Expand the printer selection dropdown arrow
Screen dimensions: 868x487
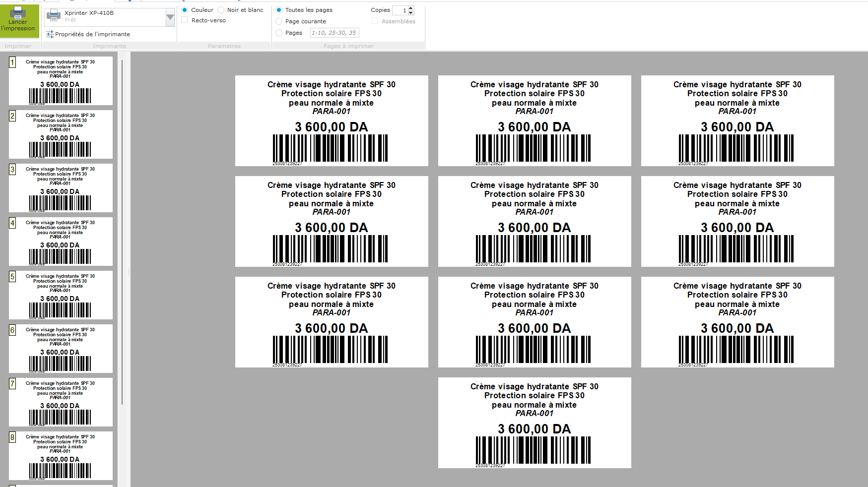click(x=170, y=17)
